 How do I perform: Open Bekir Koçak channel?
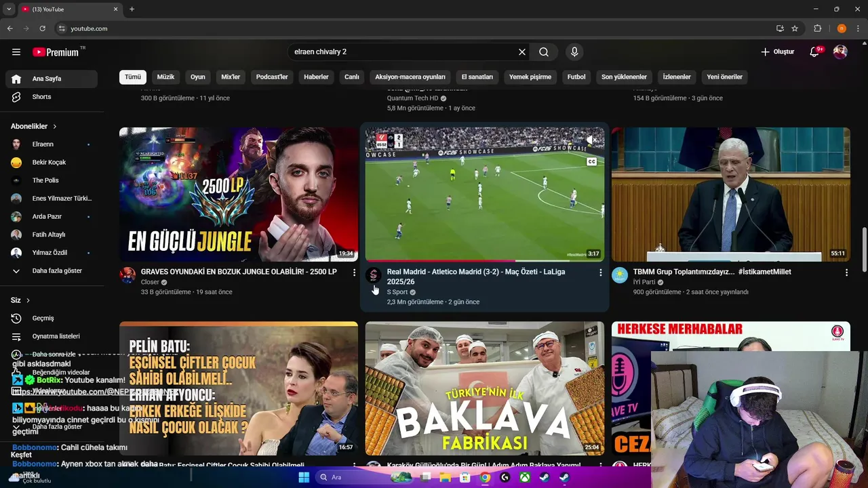pos(52,163)
